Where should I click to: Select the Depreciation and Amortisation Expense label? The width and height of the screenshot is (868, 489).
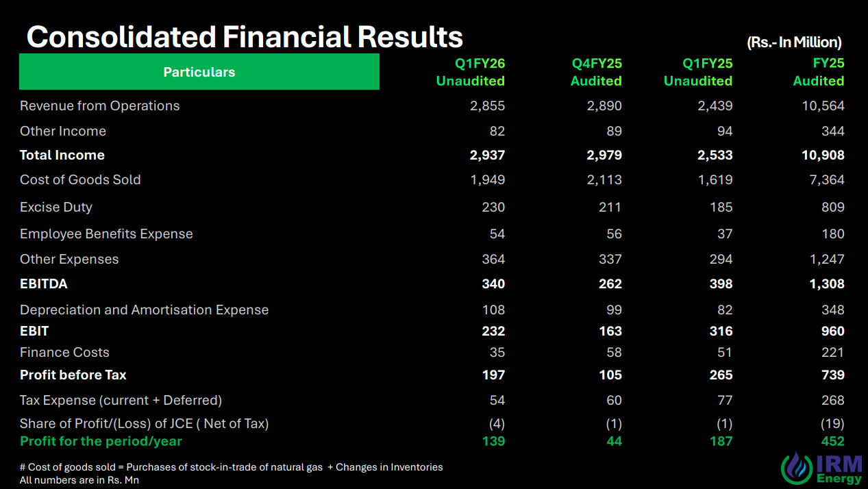tap(144, 310)
